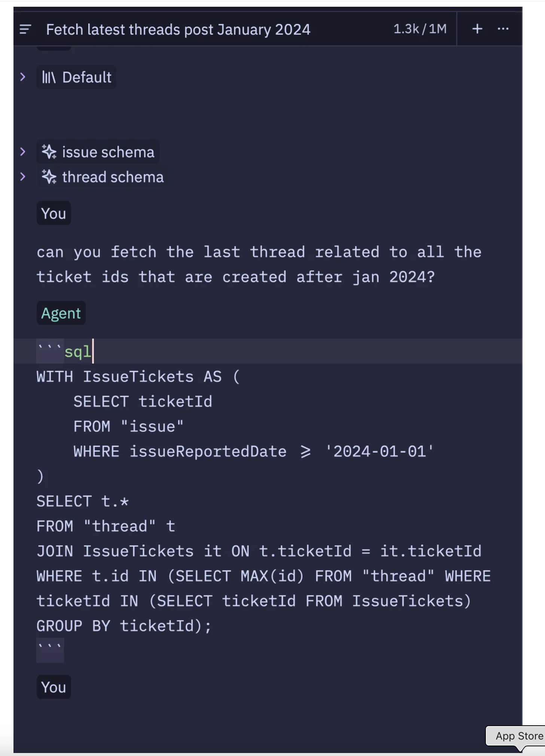545x756 pixels.
Task: Select the issue schema item
Action: [98, 152]
